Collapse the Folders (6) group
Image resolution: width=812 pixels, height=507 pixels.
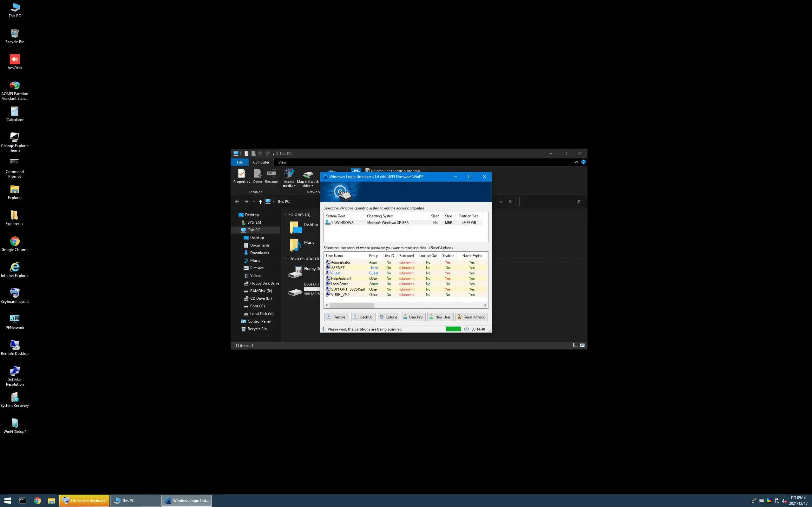click(x=285, y=215)
